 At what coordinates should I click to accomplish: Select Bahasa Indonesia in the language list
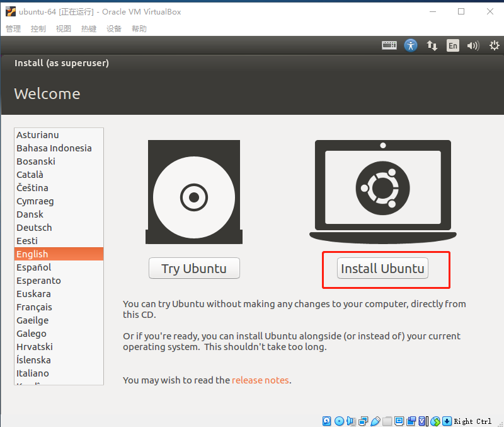tap(59, 148)
